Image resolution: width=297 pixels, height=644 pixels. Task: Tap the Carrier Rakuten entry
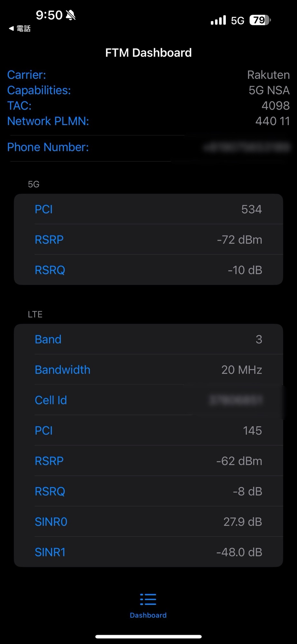[148, 75]
